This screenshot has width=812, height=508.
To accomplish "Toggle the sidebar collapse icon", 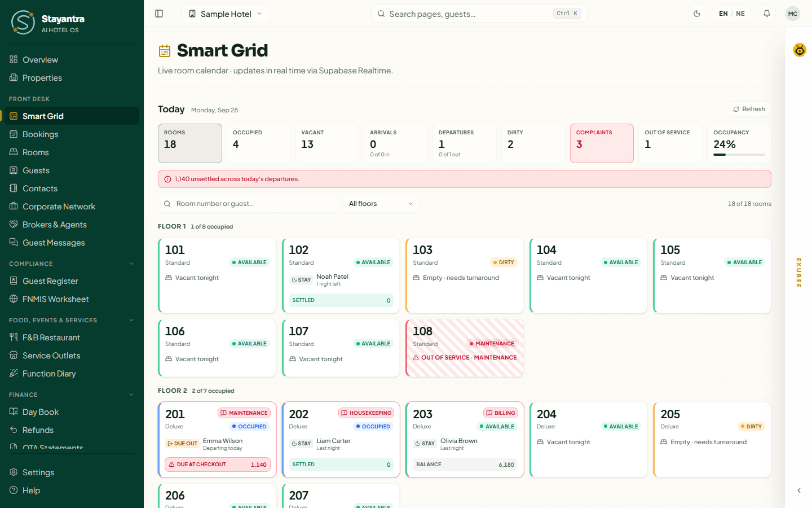I will tap(159, 14).
